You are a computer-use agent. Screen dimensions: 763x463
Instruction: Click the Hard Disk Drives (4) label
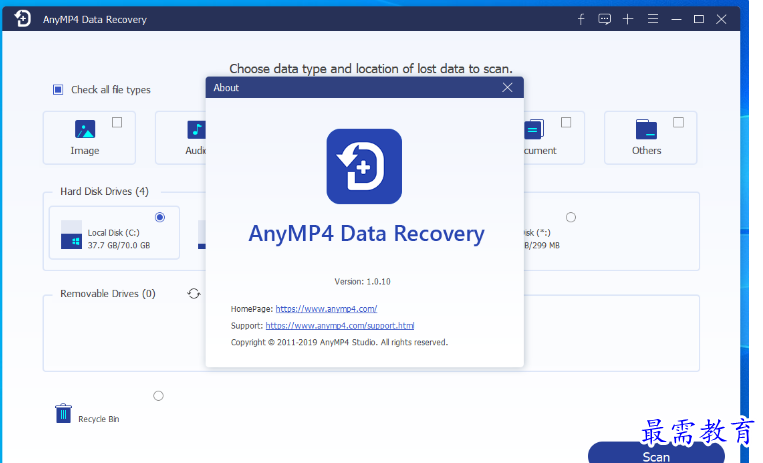pyautogui.click(x=104, y=191)
